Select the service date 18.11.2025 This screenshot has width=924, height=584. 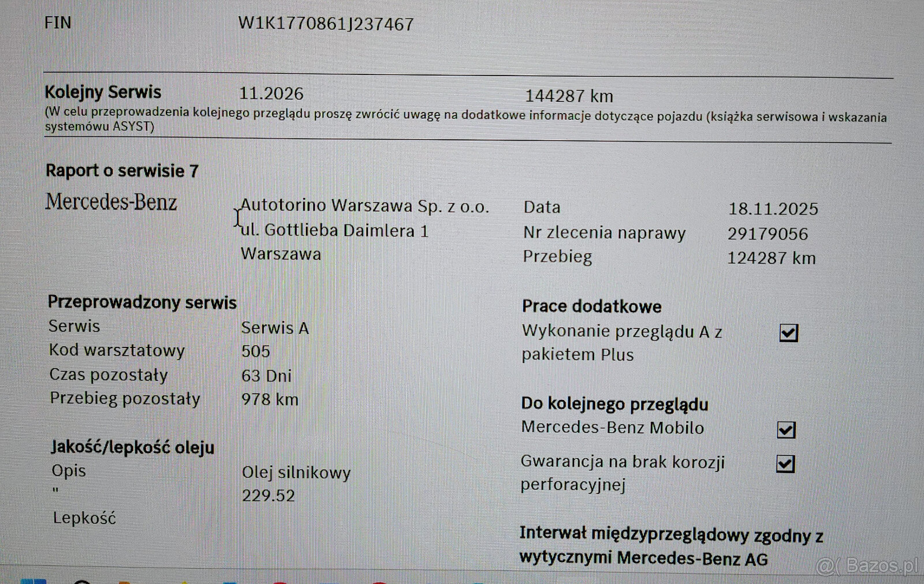click(x=773, y=209)
